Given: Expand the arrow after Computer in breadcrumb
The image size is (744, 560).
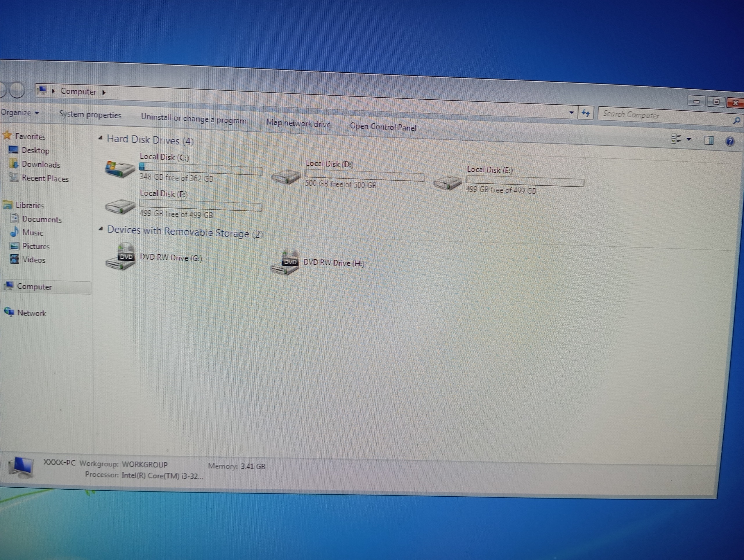Looking at the screenshot, I should [x=104, y=92].
